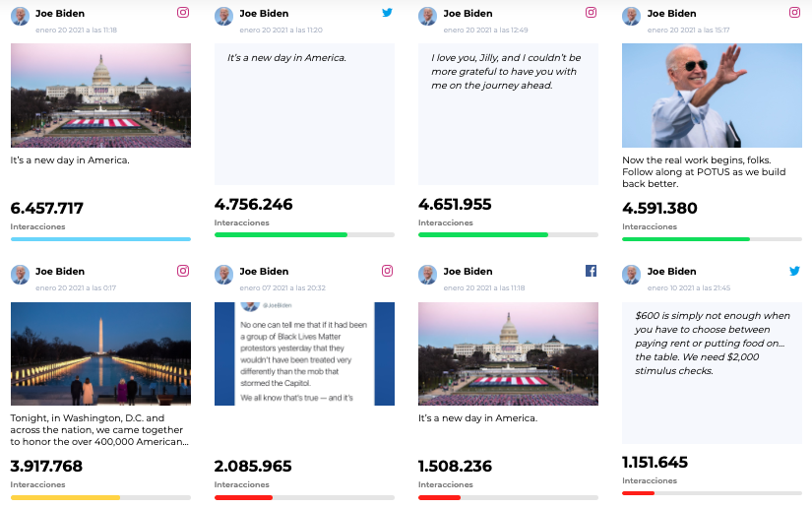Screen dimensions: 812x508
Task: Click Instagram icon on 2.085.965 interactions card
Action: click(387, 271)
